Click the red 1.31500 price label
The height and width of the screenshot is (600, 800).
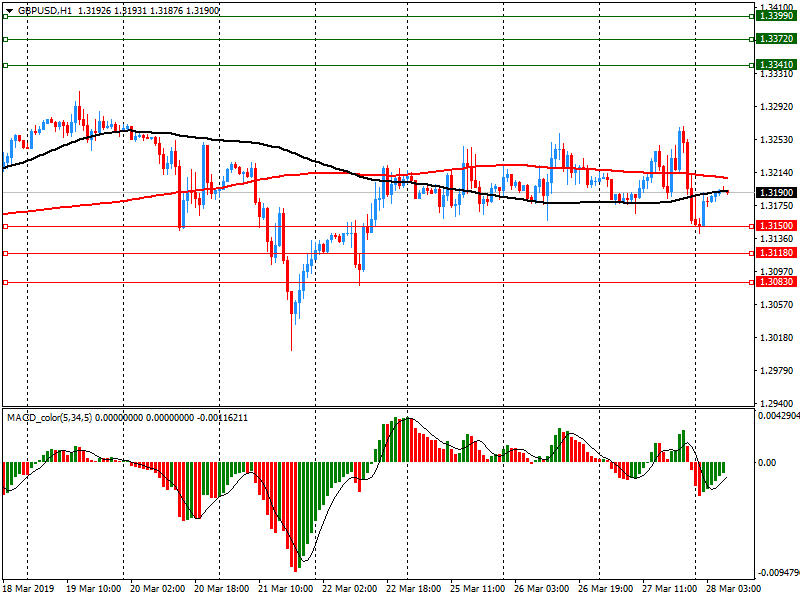[x=776, y=226]
